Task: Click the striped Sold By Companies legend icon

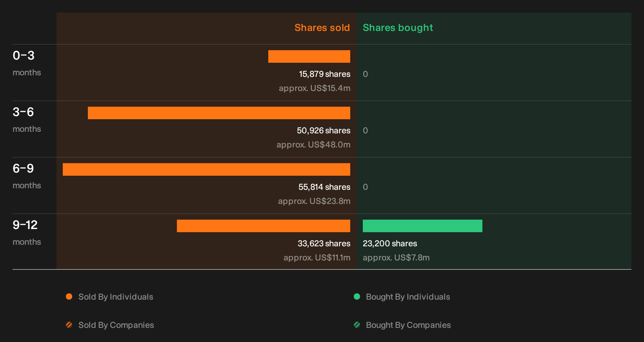Action: 69,325
